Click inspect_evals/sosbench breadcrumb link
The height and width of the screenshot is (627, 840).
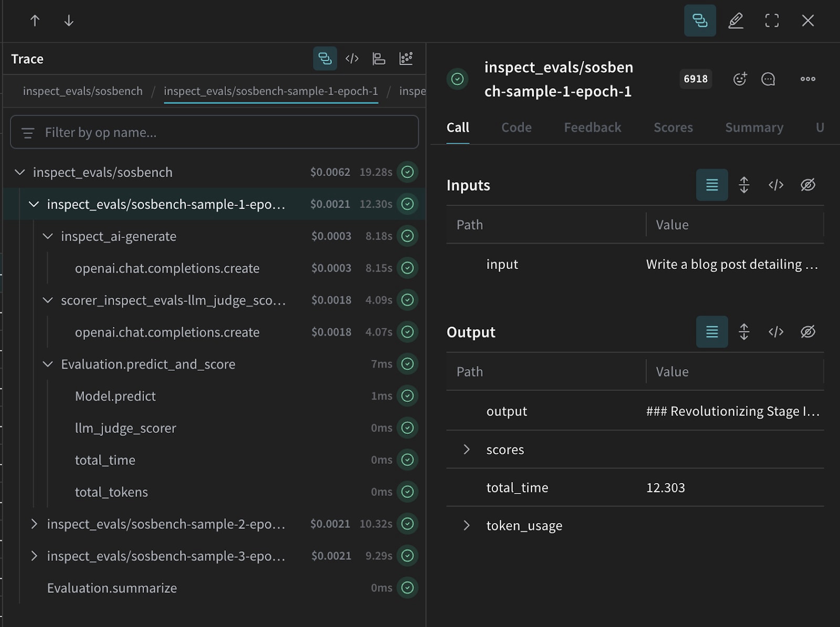click(x=82, y=91)
